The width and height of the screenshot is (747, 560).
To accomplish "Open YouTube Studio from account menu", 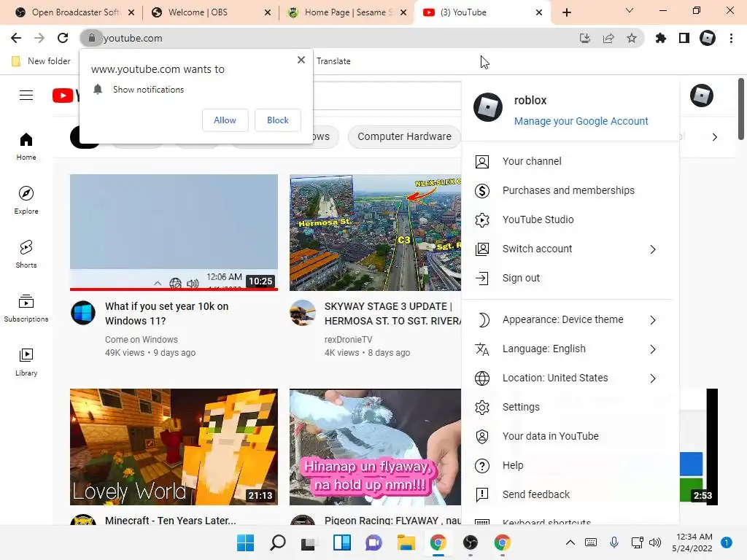I will [x=570, y=219].
